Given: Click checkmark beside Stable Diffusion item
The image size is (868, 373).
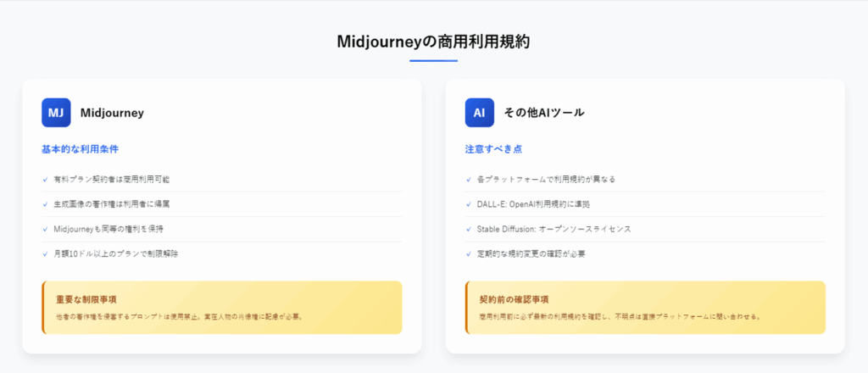Looking at the screenshot, I should [x=468, y=229].
